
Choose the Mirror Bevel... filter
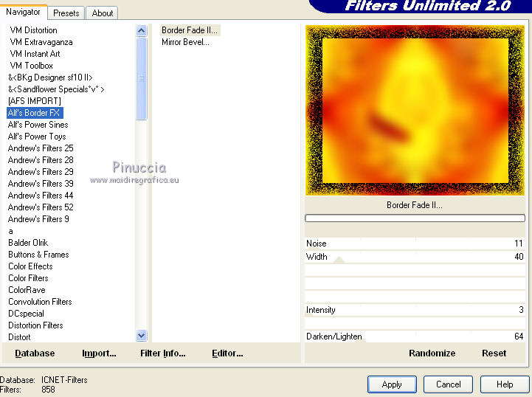click(x=185, y=42)
